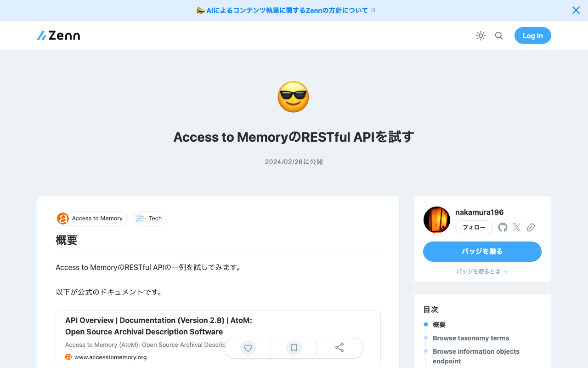
Task: Dismiss the announcement banner
Action: coord(576,10)
